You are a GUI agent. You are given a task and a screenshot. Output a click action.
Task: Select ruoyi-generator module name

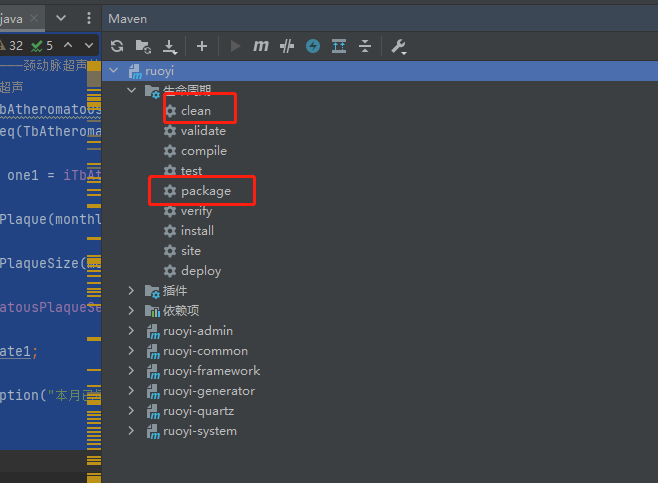(x=209, y=391)
